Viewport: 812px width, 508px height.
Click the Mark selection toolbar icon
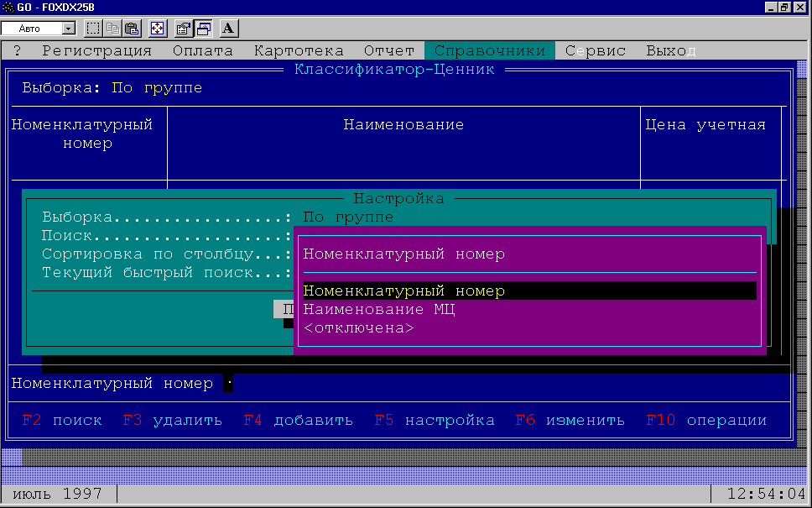click(93, 28)
